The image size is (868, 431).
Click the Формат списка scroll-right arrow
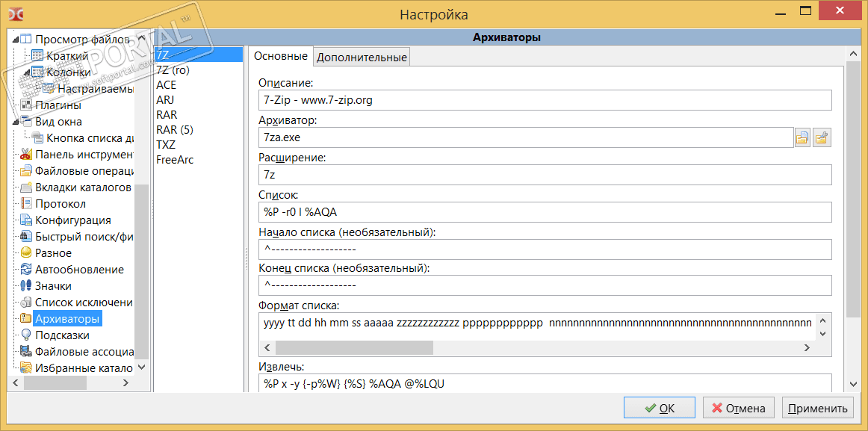(x=807, y=347)
